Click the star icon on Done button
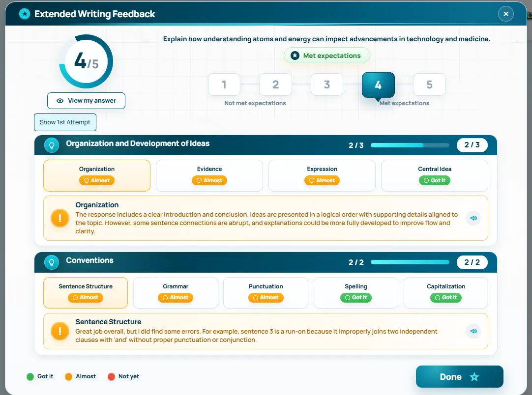 point(474,377)
